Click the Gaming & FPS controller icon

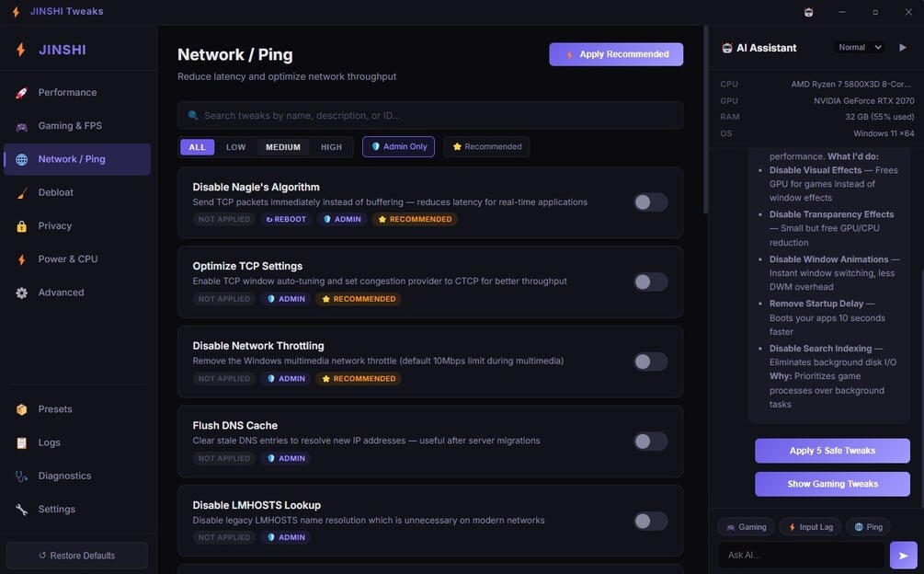pyautogui.click(x=21, y=126)
